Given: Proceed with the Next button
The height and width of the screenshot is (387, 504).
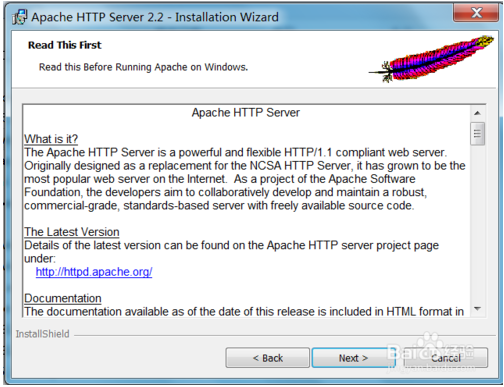Looking at the screenshot, I should [x=353, y=358].
